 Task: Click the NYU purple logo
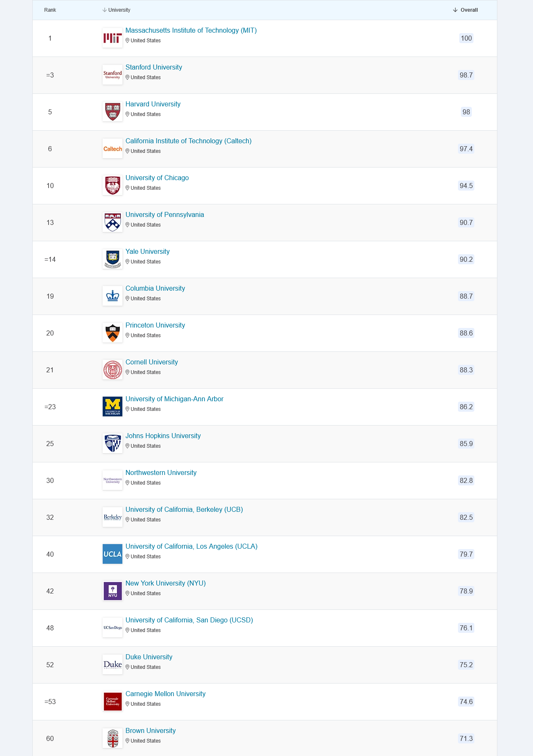[x=112, y=591]
